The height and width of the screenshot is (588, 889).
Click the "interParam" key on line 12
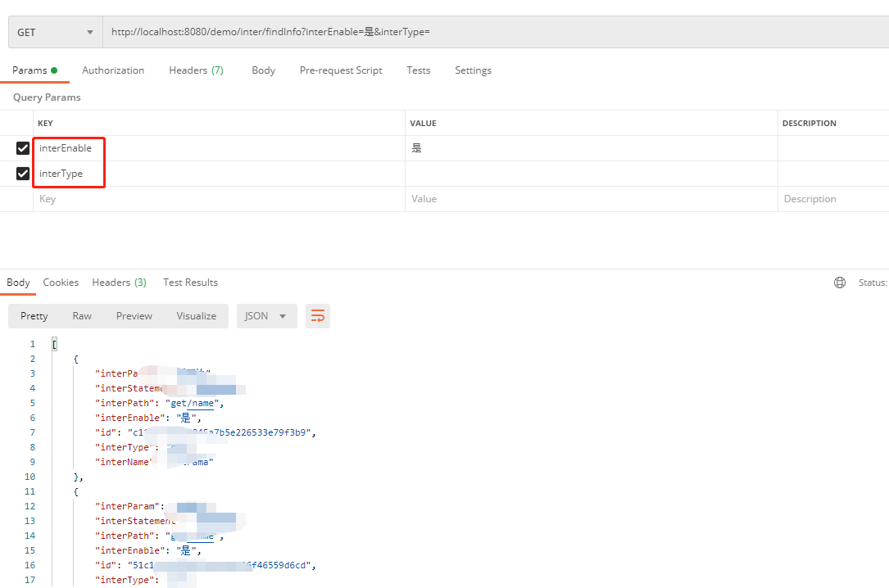[128, 506]
